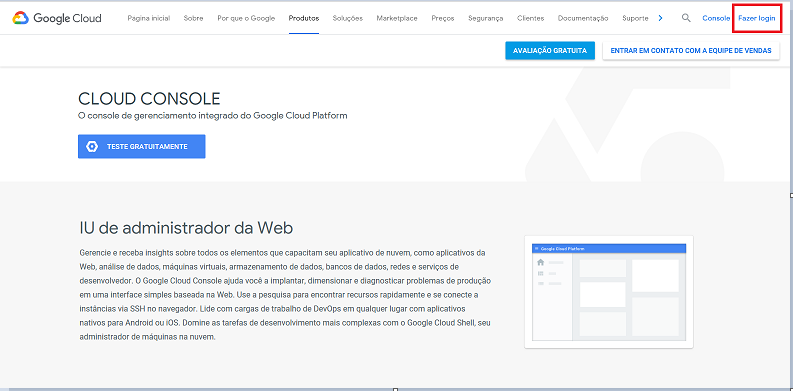Open the Console link

click(x=716, y=18)
